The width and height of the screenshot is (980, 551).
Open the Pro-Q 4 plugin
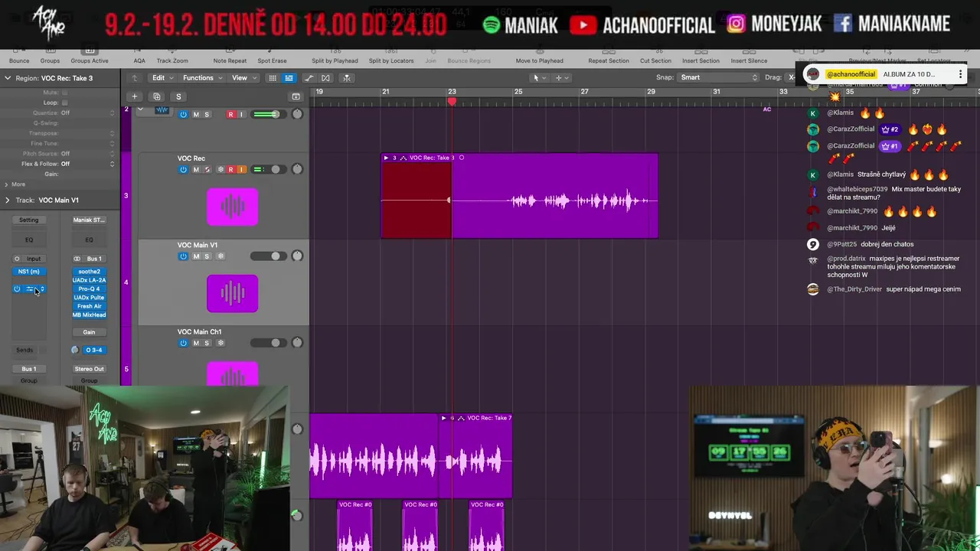coord(89,289)
